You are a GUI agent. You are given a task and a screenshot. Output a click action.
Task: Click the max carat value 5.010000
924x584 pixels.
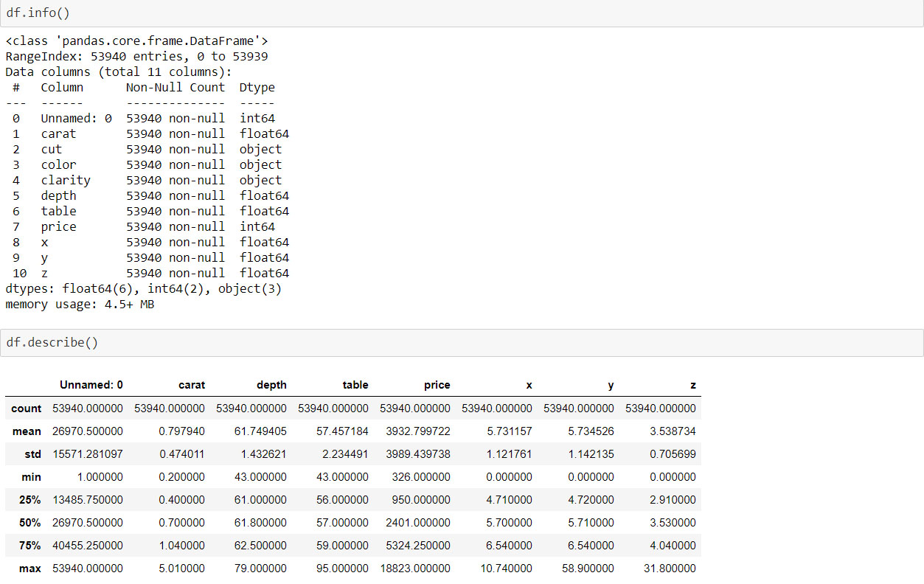point(181,568)
